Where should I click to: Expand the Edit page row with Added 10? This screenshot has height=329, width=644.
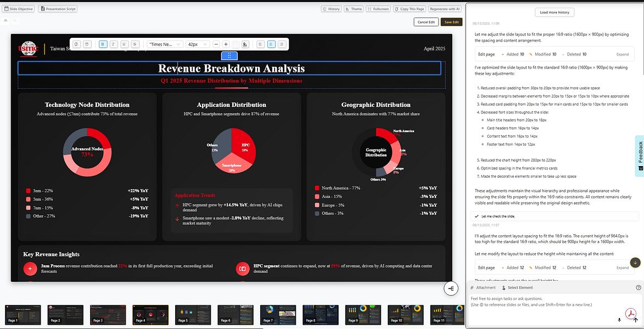pos(622,54)
